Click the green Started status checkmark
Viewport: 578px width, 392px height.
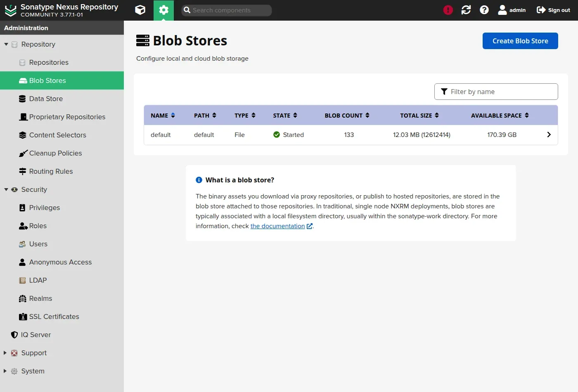[277, 135]
